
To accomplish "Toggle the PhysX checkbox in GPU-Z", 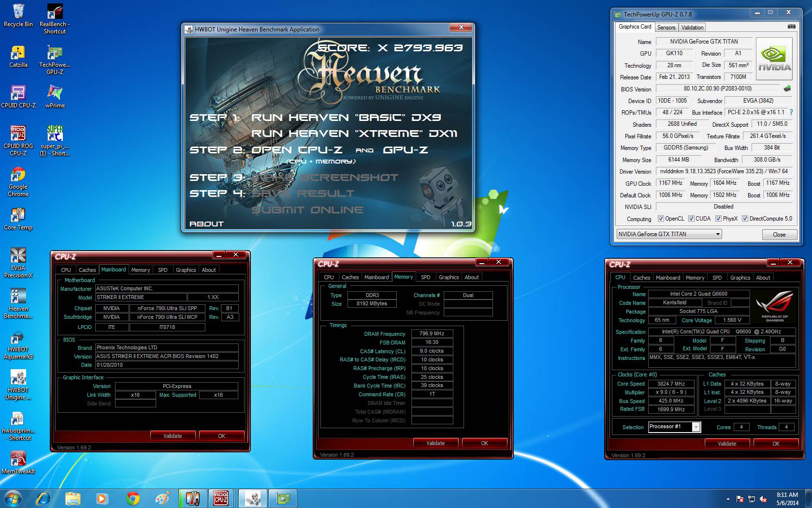I will 718,219.
